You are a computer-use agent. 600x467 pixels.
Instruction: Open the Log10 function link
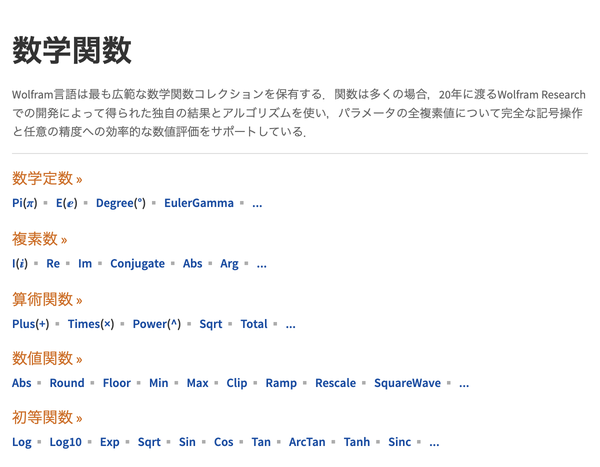click(x=65, y=442)
